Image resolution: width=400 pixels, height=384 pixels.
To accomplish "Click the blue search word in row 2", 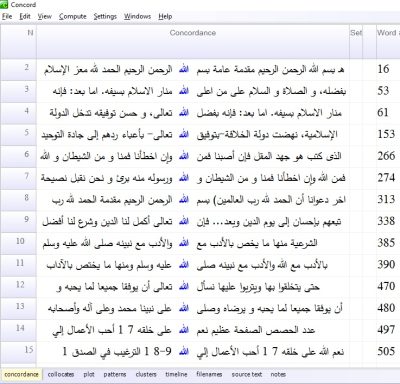I will coord(184,69).
